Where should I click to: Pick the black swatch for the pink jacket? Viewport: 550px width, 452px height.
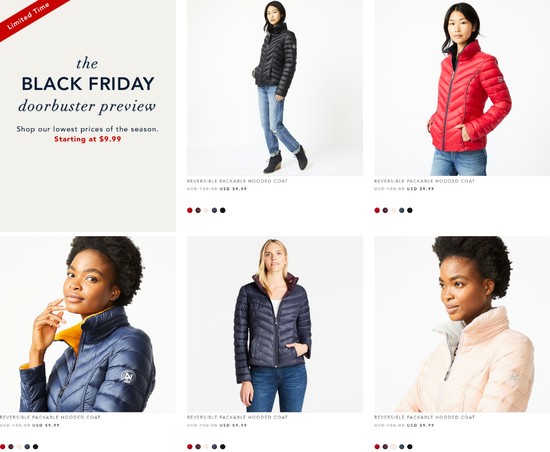coord(410,447)
